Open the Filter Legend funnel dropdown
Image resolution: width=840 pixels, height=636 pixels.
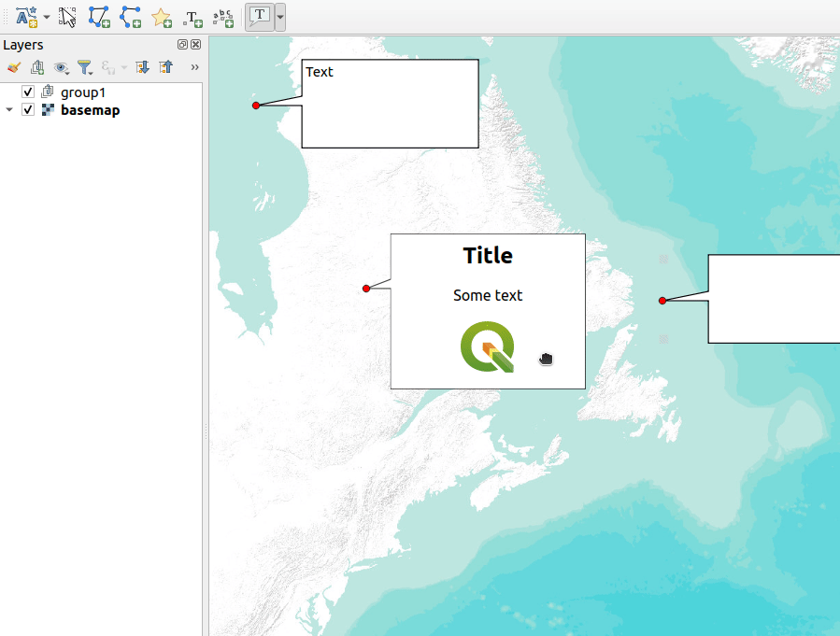coord(85,67)
